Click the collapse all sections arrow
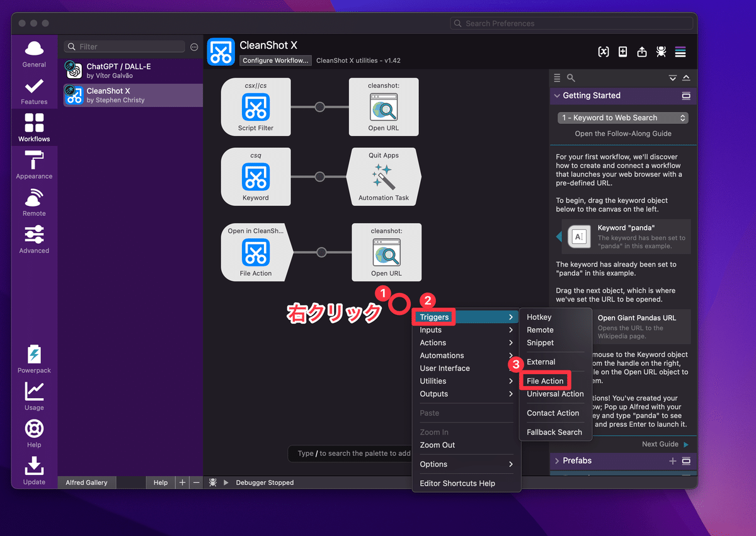Viewport: 756px width, 536px height. click(x=686, y=78)
